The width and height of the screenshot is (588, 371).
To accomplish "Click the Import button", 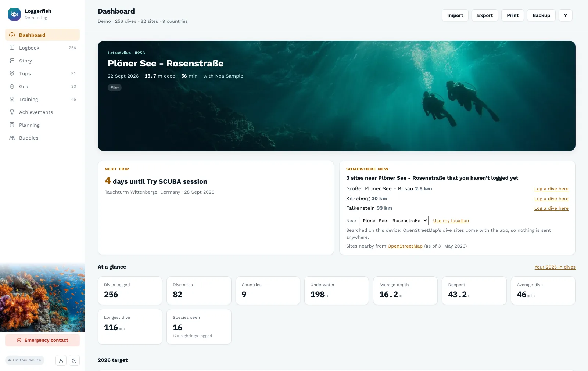I will point(455,15).
